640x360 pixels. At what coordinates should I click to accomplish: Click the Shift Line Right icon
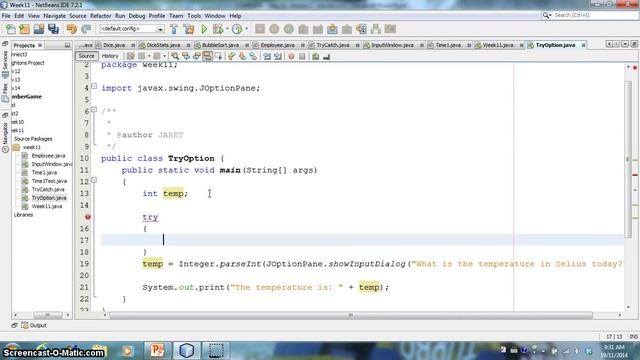pyautogui.click(x=278, y=56)
